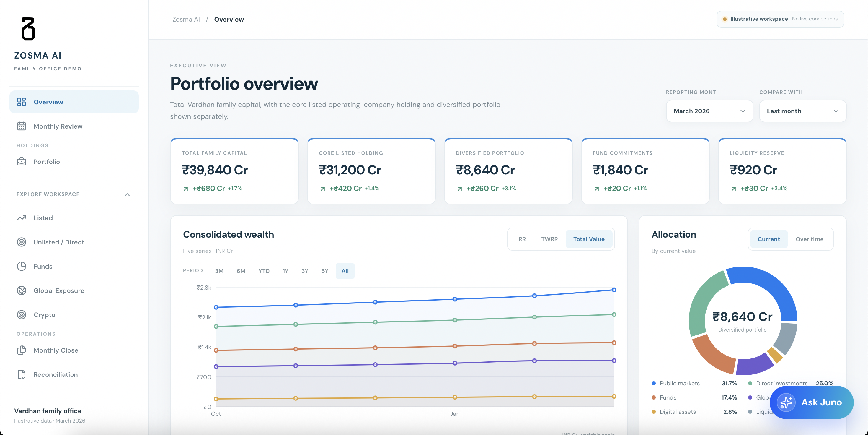Open the Global Exposure page
This screenshot has height=435, width=868.
74,291
